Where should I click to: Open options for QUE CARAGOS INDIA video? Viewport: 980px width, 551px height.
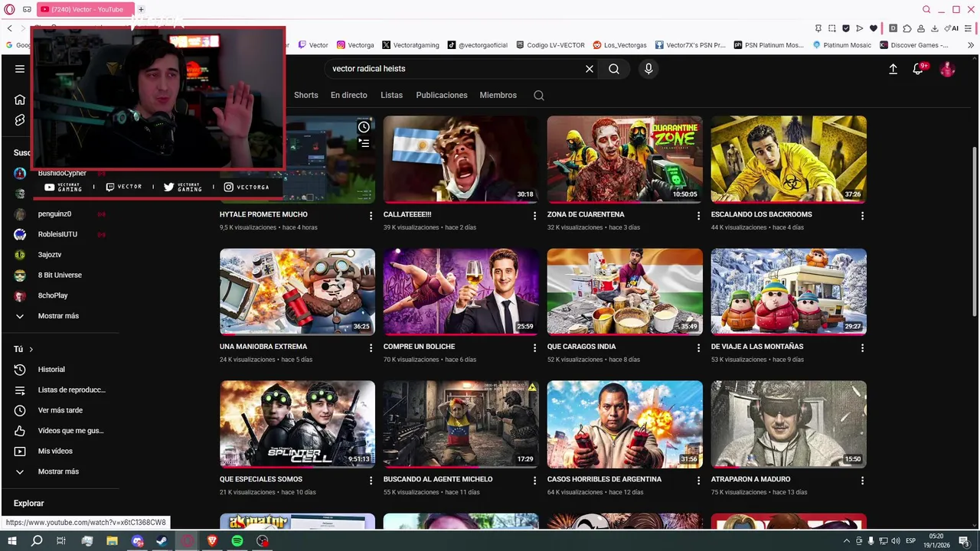698,347
